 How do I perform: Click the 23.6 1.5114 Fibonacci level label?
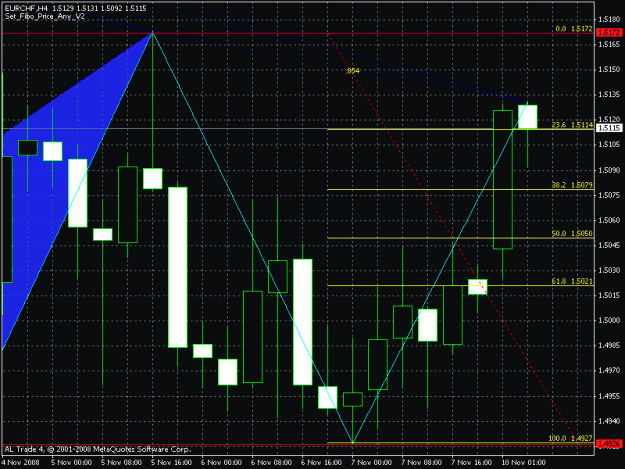pyautogui.click(x=572, y=125)
